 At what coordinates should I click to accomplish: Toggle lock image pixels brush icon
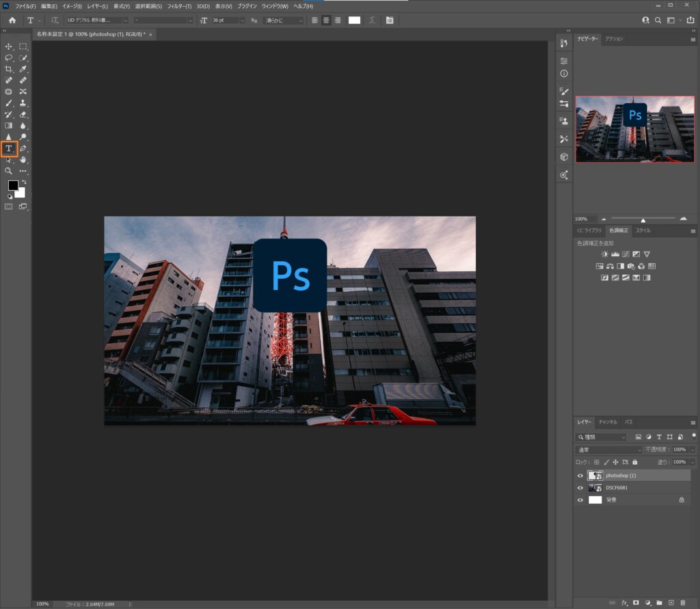tap(606, 462)
